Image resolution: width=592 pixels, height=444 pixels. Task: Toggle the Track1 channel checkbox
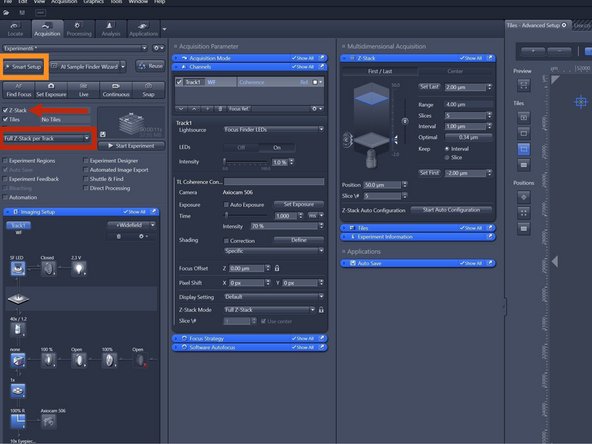179,82
